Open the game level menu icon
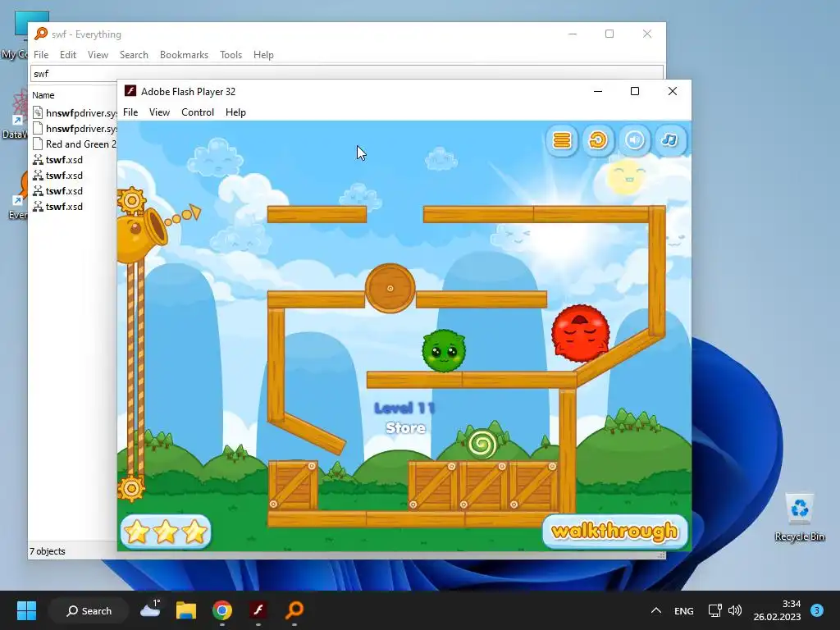 pyautogui.click(x=561, y=140)
